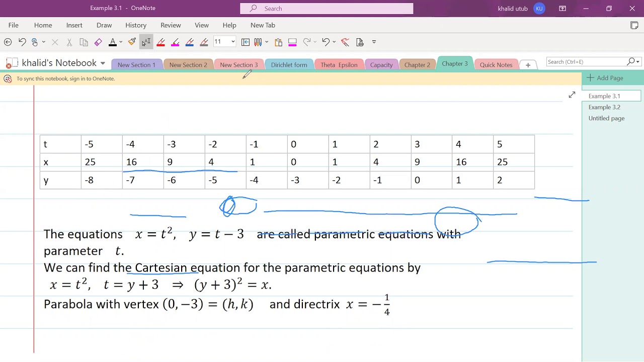Open the Dirichlet form section tab
This screenshot has width=644, height=362.
[289, 65]
